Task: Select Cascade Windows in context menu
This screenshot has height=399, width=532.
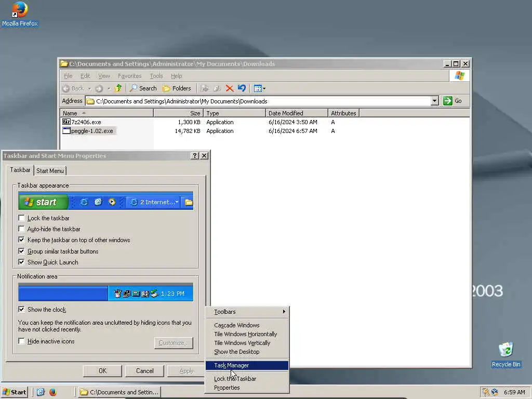Action: (x=247, y=325)
